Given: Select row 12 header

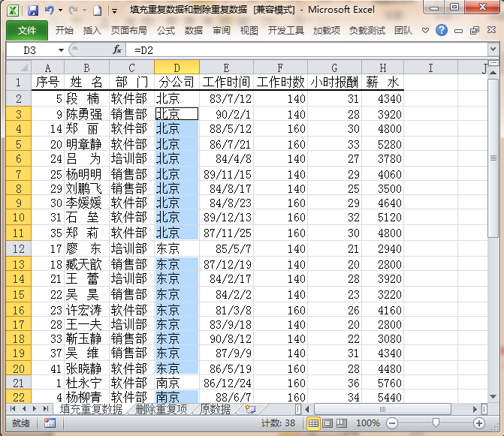Looking at the screenshot, I should tap(19, 248).
